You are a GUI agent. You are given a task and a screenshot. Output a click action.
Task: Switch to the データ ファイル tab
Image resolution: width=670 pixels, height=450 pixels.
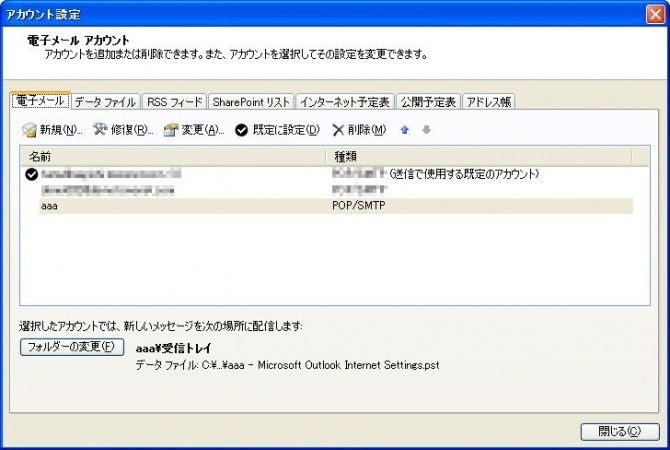105,102
